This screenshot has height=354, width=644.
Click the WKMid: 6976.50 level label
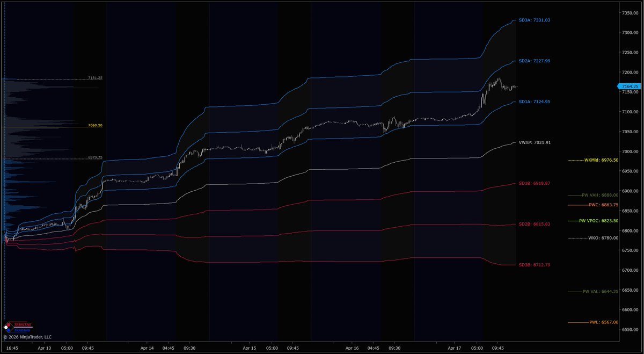pos(601,160)
